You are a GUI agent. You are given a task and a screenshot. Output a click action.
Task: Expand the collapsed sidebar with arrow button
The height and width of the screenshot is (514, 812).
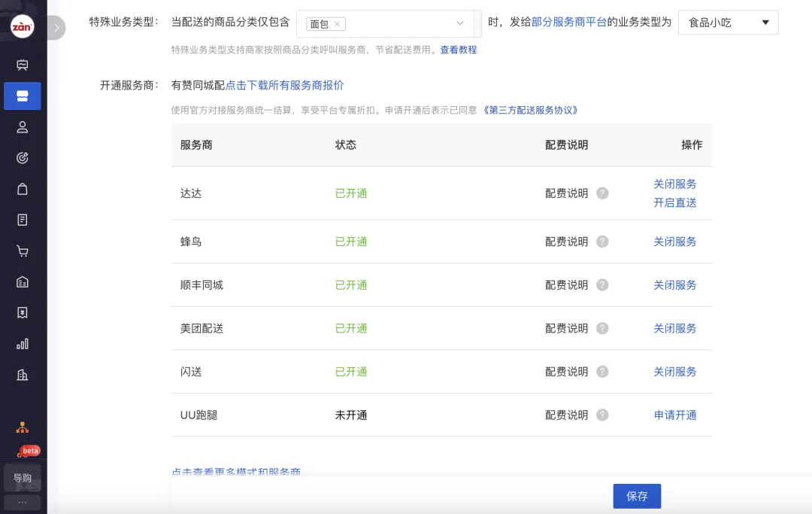coord(57,28)
